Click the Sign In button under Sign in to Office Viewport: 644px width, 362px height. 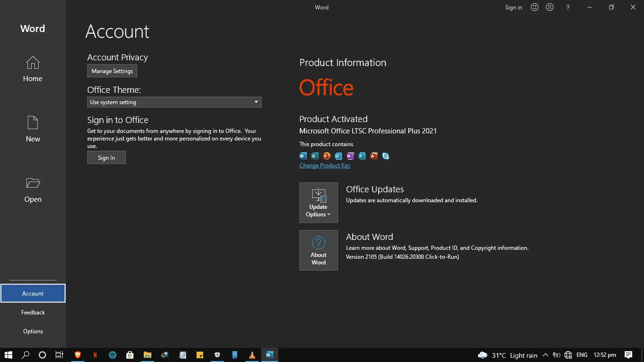point(107,157)
